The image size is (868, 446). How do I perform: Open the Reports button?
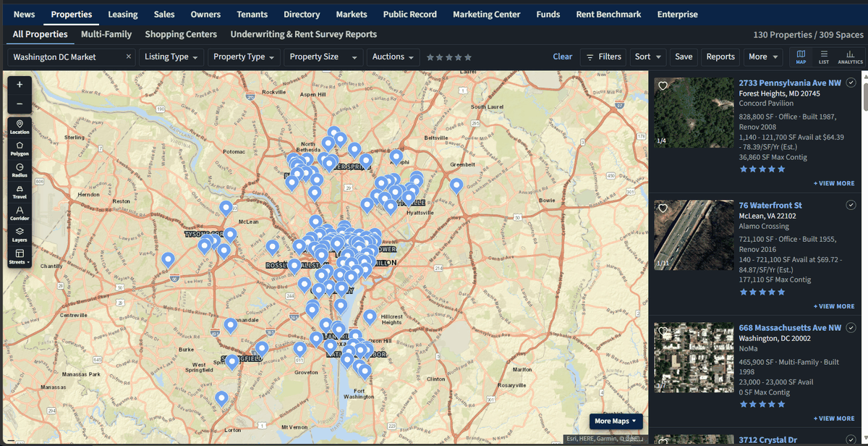pos(720,56)
